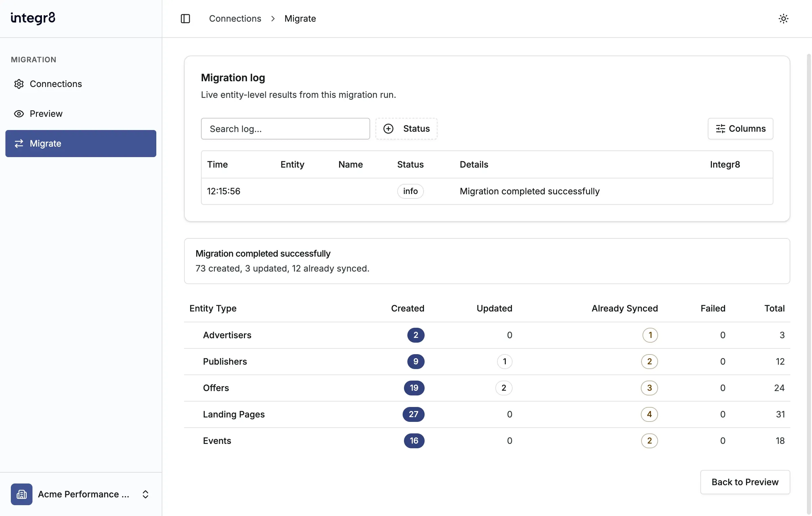Click Advertisers already synced badge 1
This screenshot has width=812, height=516.
coord(650,335)
